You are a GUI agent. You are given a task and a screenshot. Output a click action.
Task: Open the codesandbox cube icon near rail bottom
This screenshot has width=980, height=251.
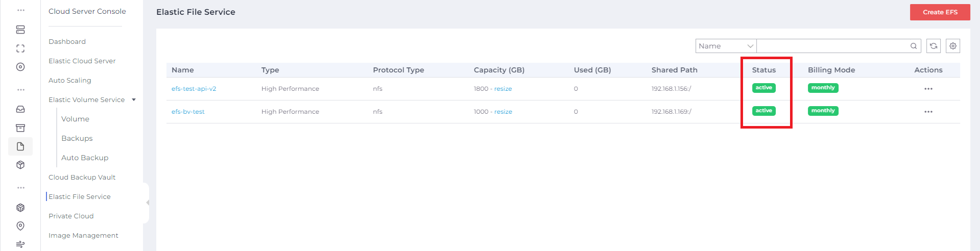click(20, 208)
